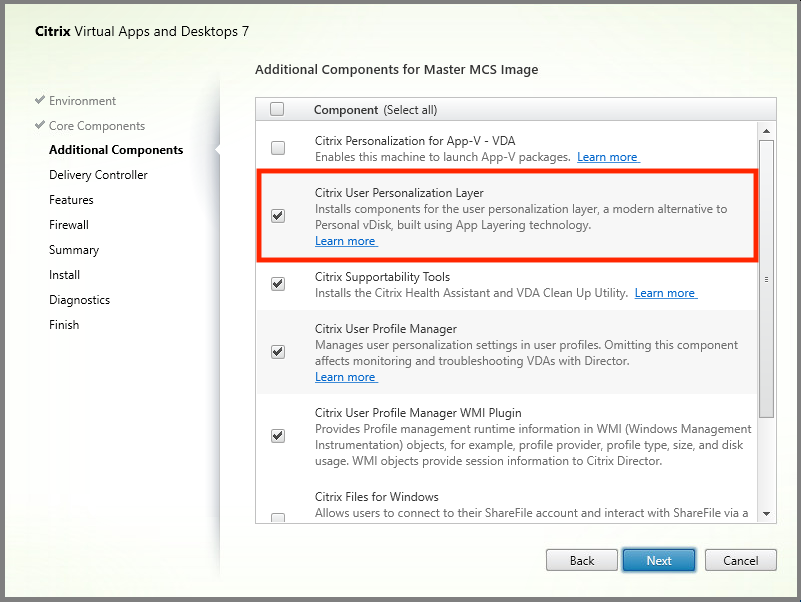Viewport: 801px width, 602px height.
Task: Open Learn more for User Personalization Layer
Action: point(345,241)
